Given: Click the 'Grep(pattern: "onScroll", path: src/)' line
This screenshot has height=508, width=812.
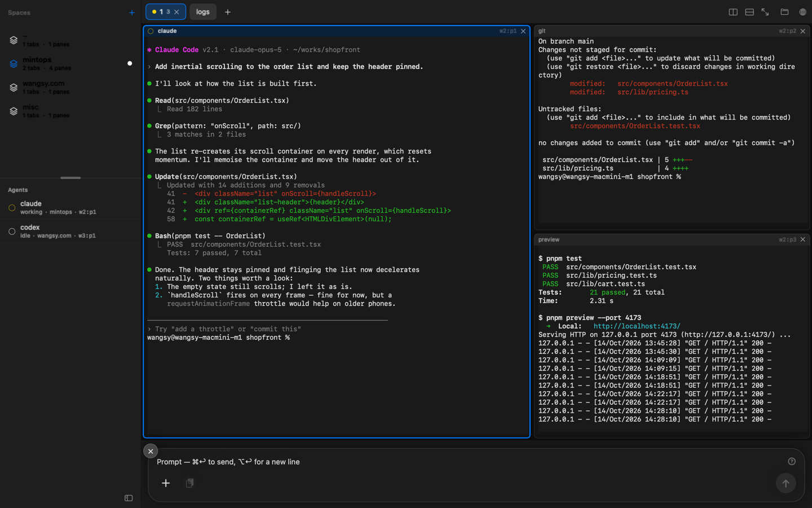Looking at the screenshot, I should [x=228, y=126].
